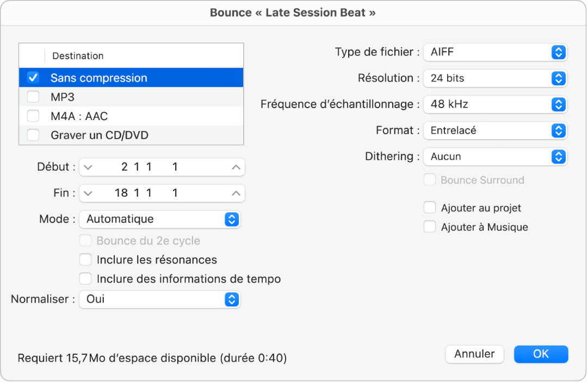Uncheck Sans compression in the Destination list
Viewport: 588px width, 383px height.
click(x=33, y=77)
